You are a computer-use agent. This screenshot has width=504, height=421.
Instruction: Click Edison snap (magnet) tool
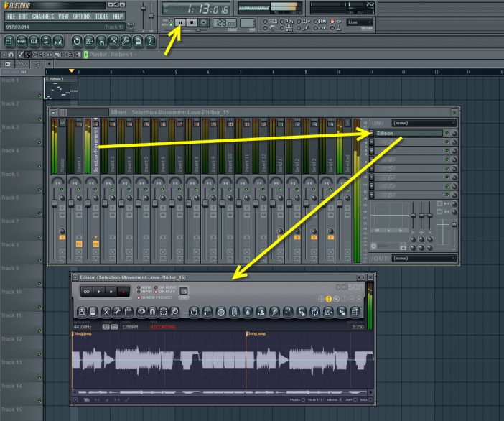[x=152, y=312]
